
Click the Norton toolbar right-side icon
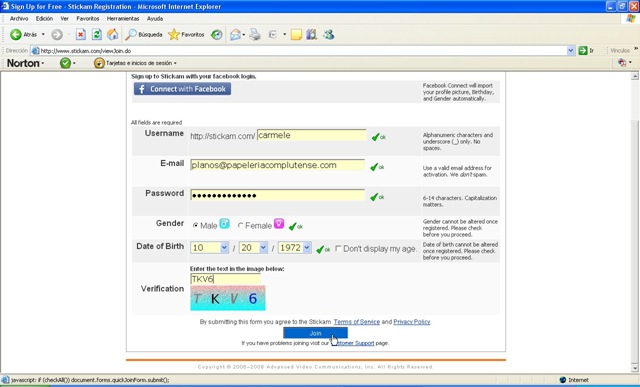pyautogui.click(x=622, y=62)
